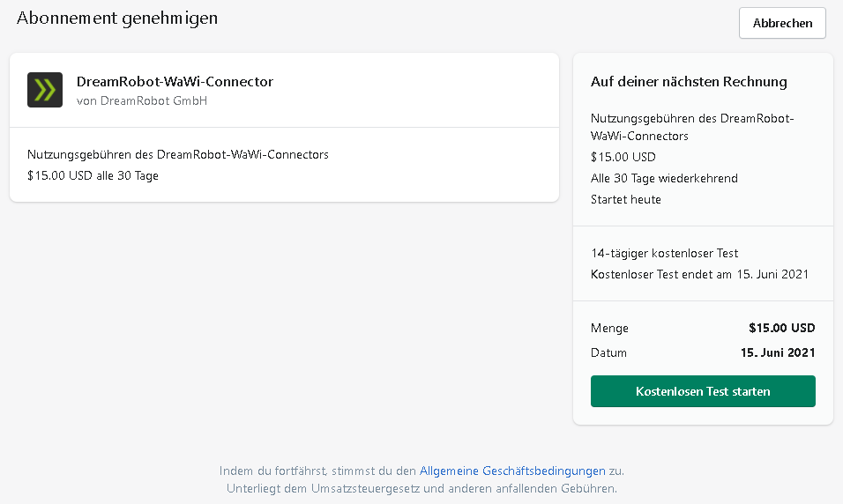Image resolution: width=843 pixels, height=504 pixels.
Task: Click the 'Unterliegt dem Umsatzsteuergesetz' footer line
Action: (x=421, y=488)
